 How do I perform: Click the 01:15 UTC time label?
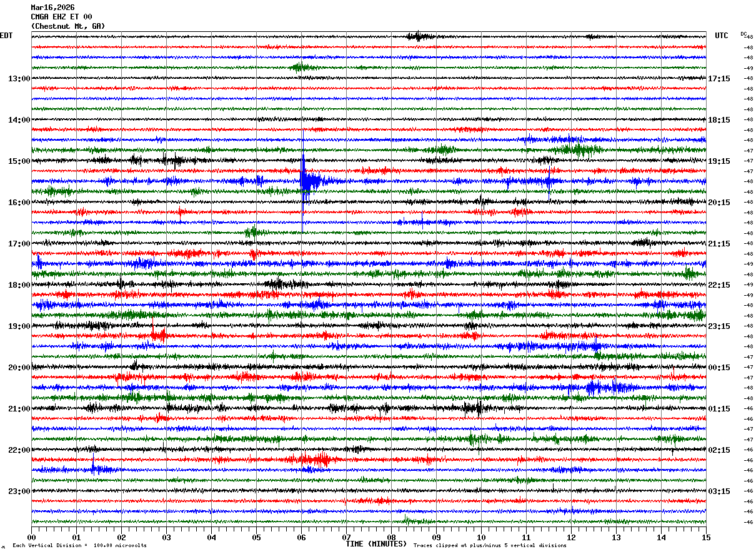(x=719, y=408)
